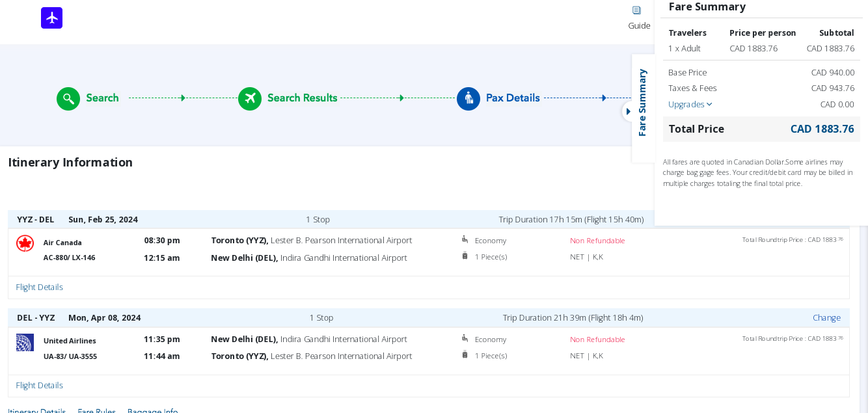Image resolution: width=868 pixels, height=413 pixels.
Task: Open the Guide icon at top
Action: tap(637, 11)
